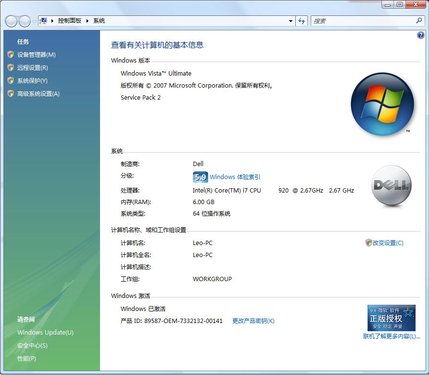Click the shield icon beside 系统保护
This screenshot has height=375, width=429.
pos(11,80)
